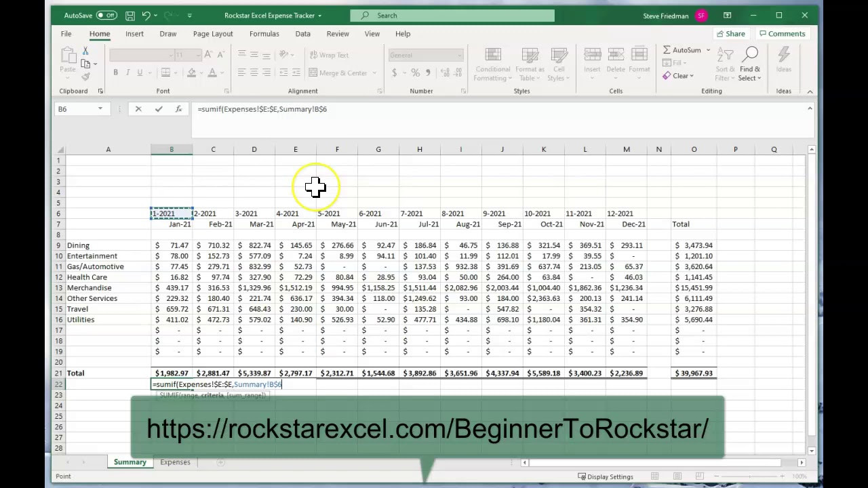
Task: Open the Comments pane button
Action: [782, 34]
